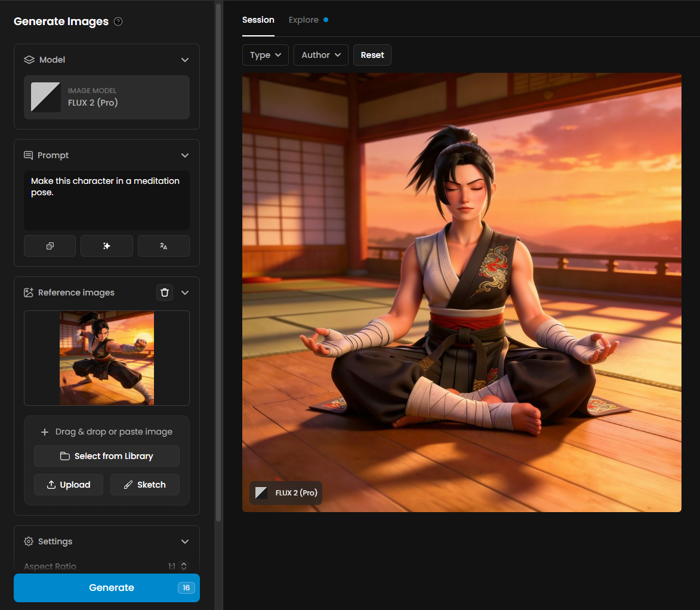Click the Model layers icon
This screenshot has width=700, height=610.
point(29,60)
